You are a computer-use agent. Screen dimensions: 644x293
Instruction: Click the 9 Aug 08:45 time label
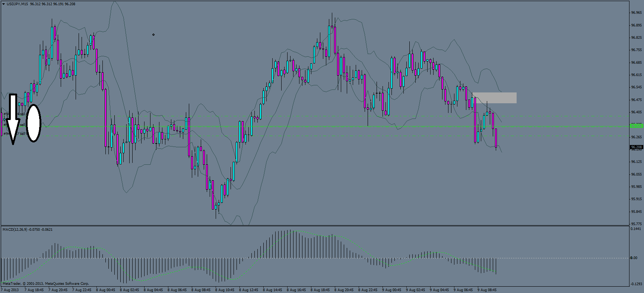tap(487, 290)
